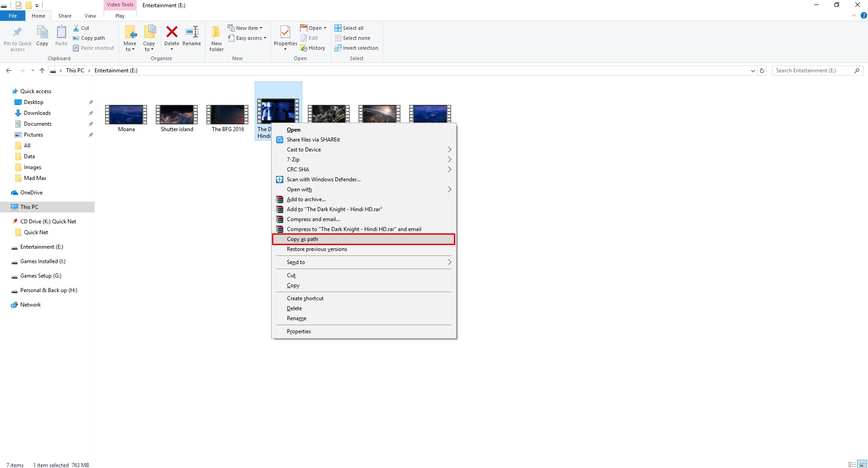Choose Share files via SHAREit
This screenshot has height=468, width=868.
pos(363,140)
